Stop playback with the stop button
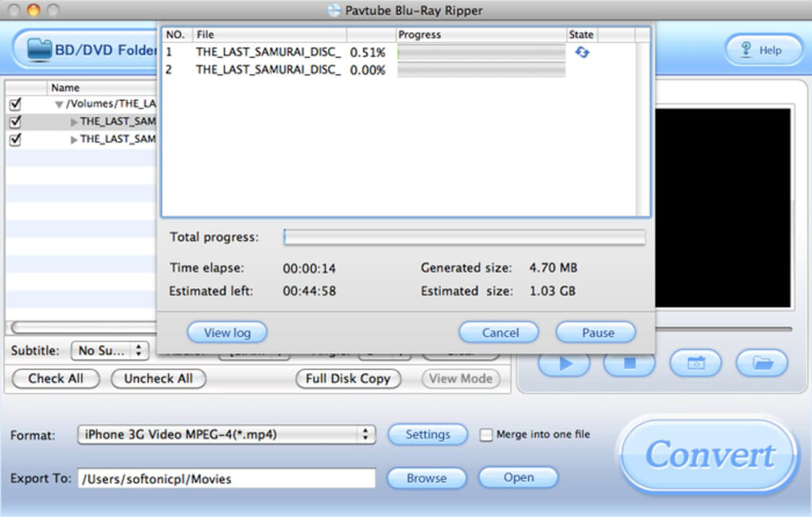The image size is (812, 517). click(629, 363)
